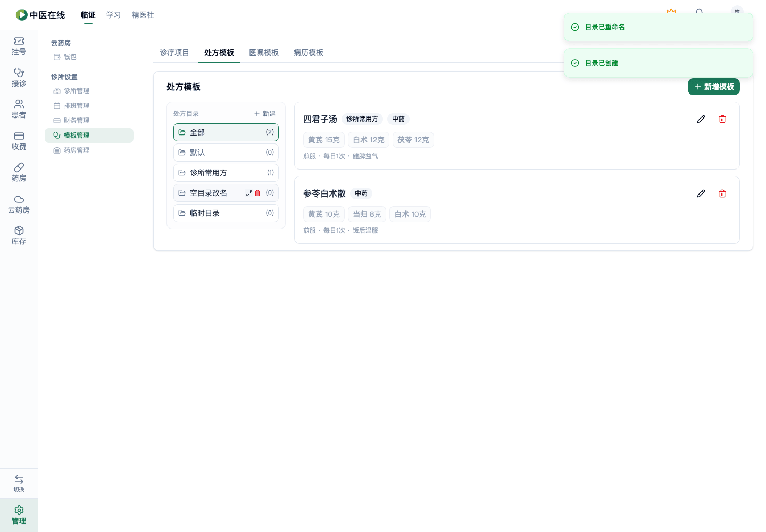This screenshot has height=532, width=766.
Task: Click the 茯苓 12克 herb chip
Action: (x=413, y=140)
